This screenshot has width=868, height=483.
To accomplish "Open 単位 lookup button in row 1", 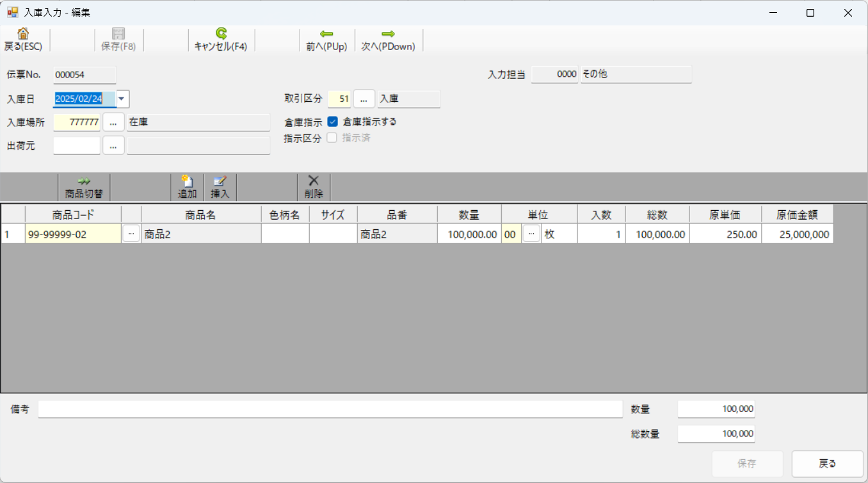I will [x=531, y=234].
